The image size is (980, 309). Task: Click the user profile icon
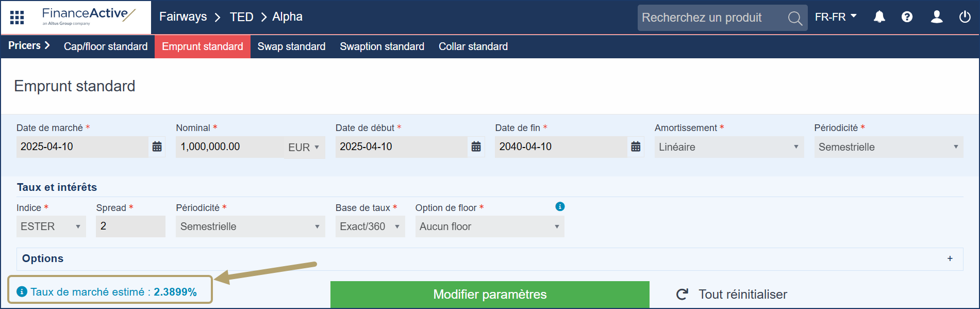click(936, 17)
